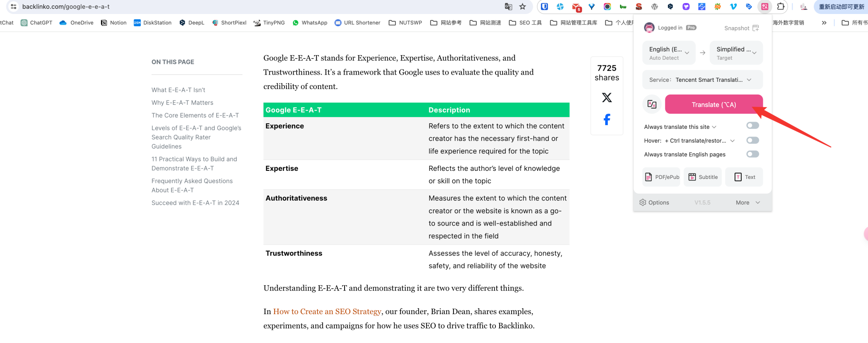Open the red SEO extension icon

click(x=639, y=6)
